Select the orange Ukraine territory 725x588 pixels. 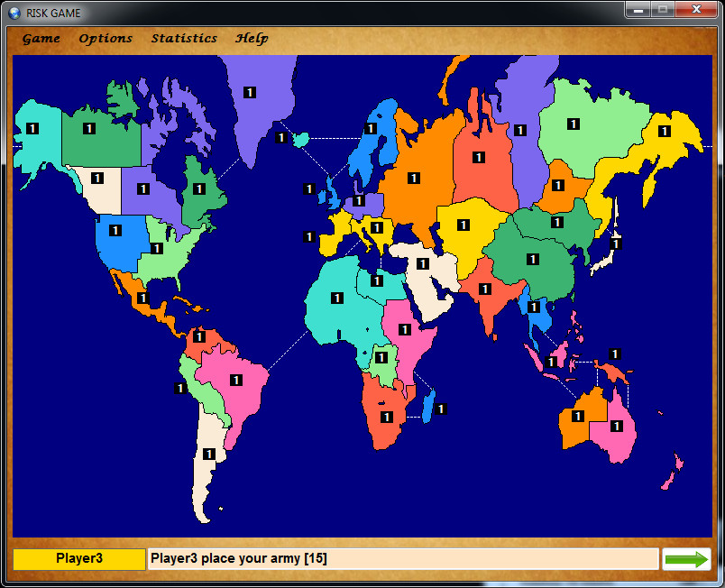pyautogui.click(x=414, y=178)
